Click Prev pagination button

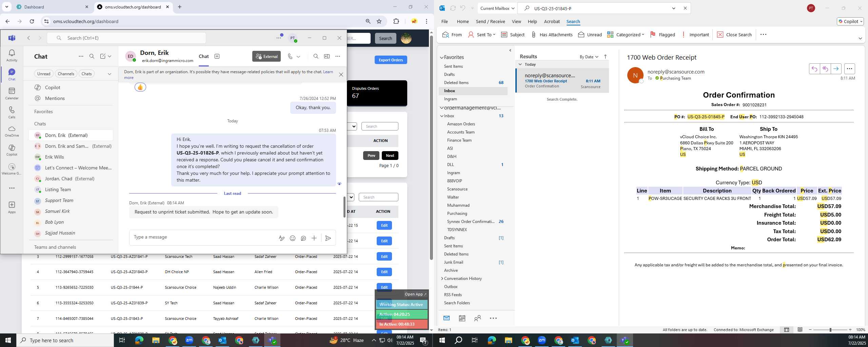point(371,156)
